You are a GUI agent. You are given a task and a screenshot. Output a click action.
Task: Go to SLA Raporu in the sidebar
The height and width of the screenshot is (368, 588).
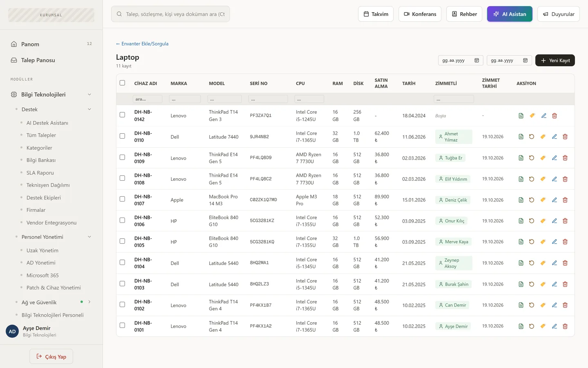[40, 173]
